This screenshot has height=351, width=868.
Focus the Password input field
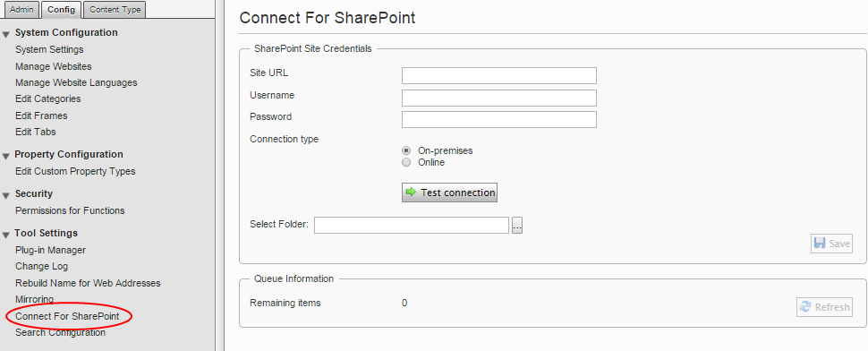click(x=498, y=120)
